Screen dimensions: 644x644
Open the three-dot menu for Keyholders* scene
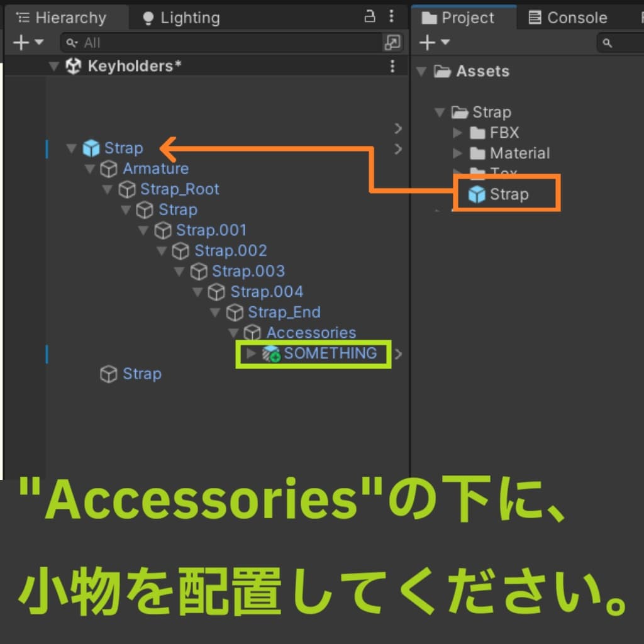(x=392, y=65)
